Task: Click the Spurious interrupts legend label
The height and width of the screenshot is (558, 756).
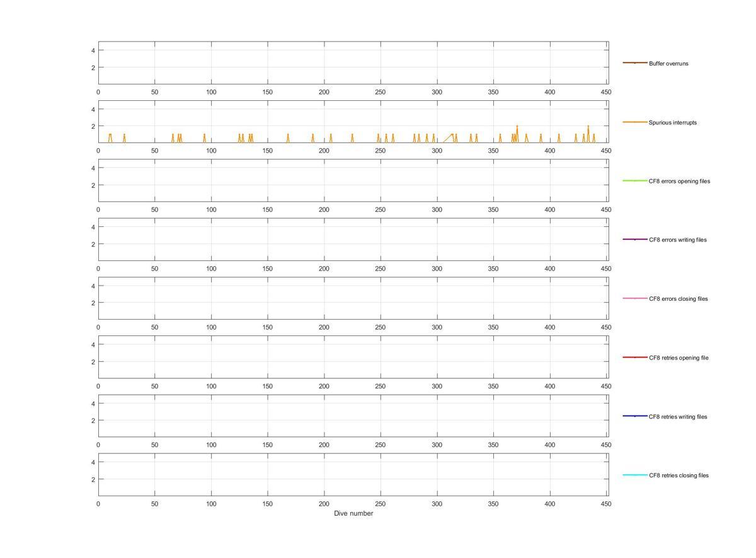Action: tap(673, 122)
